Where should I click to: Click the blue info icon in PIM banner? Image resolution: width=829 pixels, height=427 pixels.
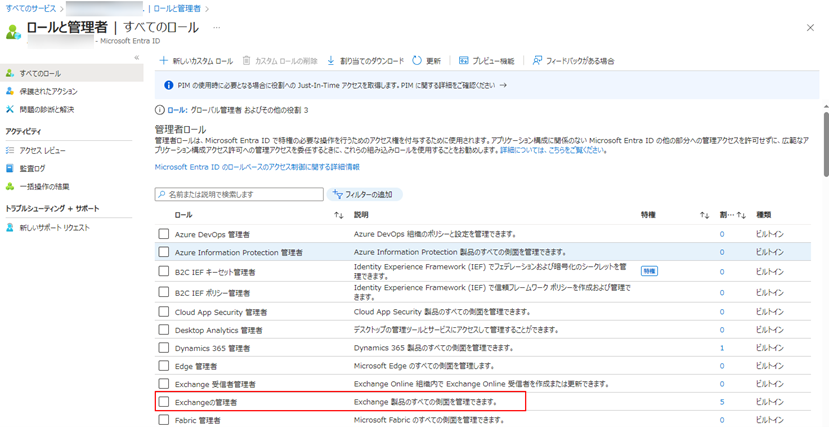pyautogui.click(x=169, y=85)
